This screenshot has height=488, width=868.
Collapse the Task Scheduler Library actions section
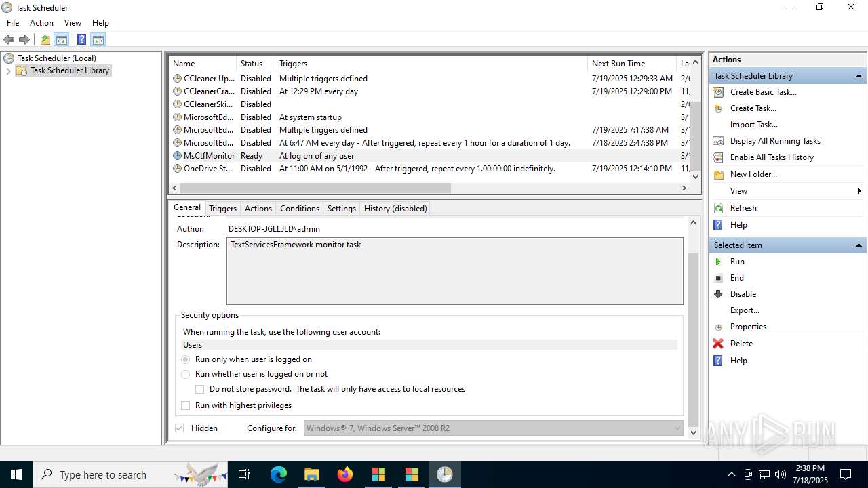[x=859, y=76]
